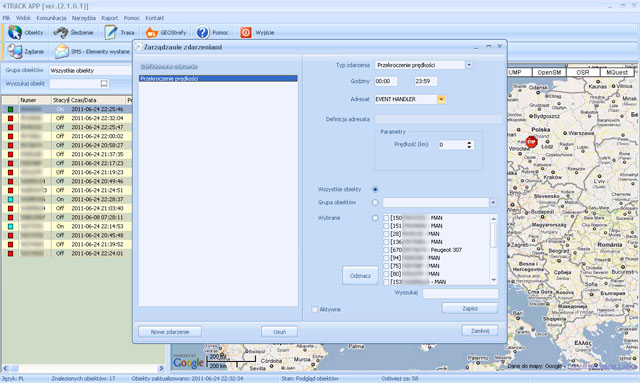Open the Komunikacja menu
640x383 pixels.
pos(51,18)
